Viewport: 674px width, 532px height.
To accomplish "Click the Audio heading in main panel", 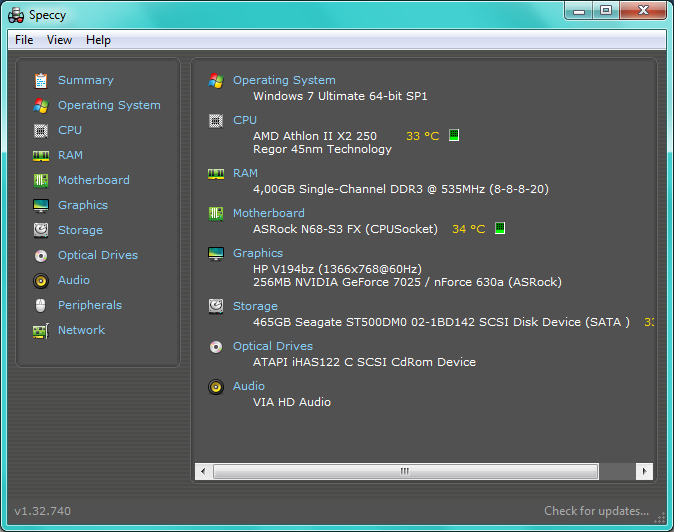I will click(249, 386).
